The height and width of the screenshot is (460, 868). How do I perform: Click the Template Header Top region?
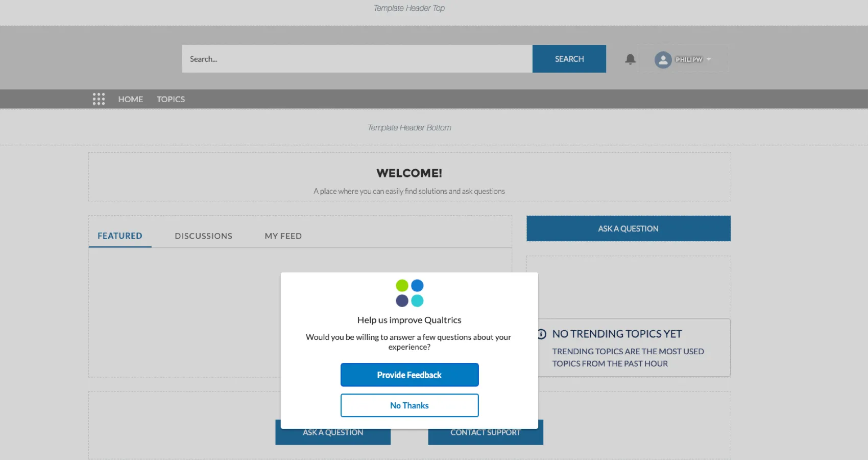point(409,8)
